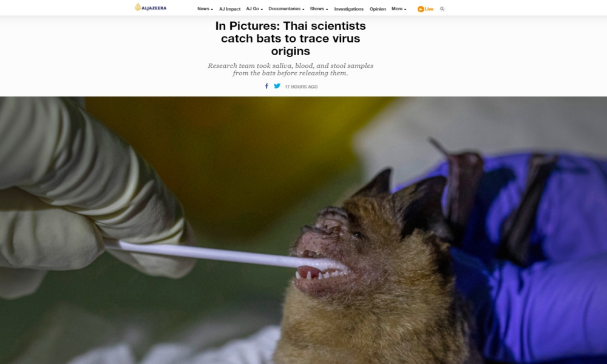Navigate to Opinion section
The image size is (607, 364).
pos(378,9)
